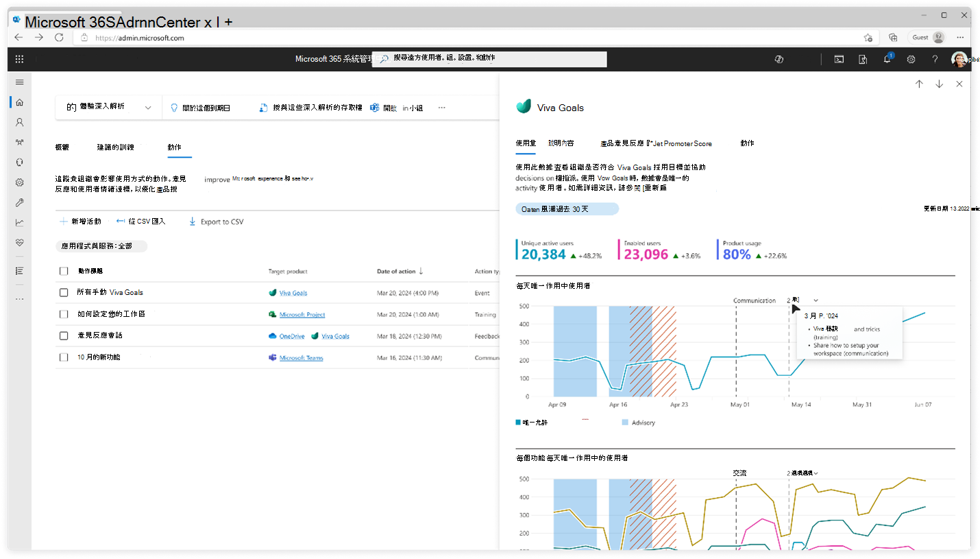
Task: Open the document icon in header
Action: 863,60
